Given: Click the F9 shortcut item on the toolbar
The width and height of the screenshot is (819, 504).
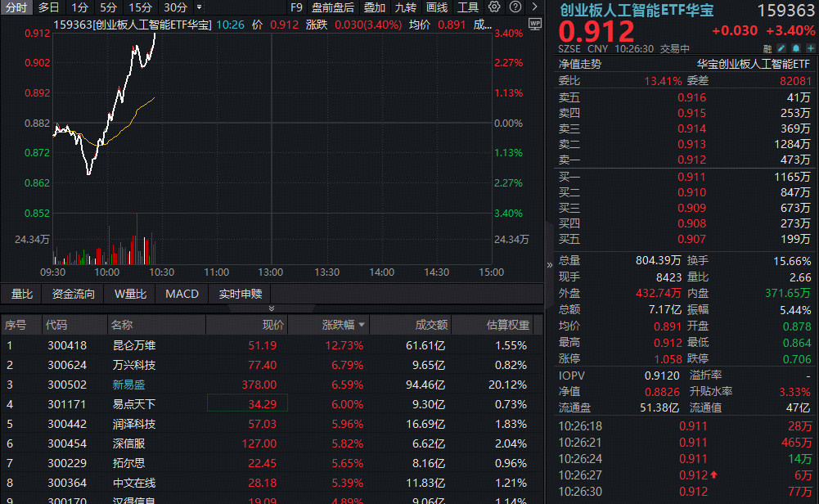Looking at the screenshot, I should (x=296, y=7).
